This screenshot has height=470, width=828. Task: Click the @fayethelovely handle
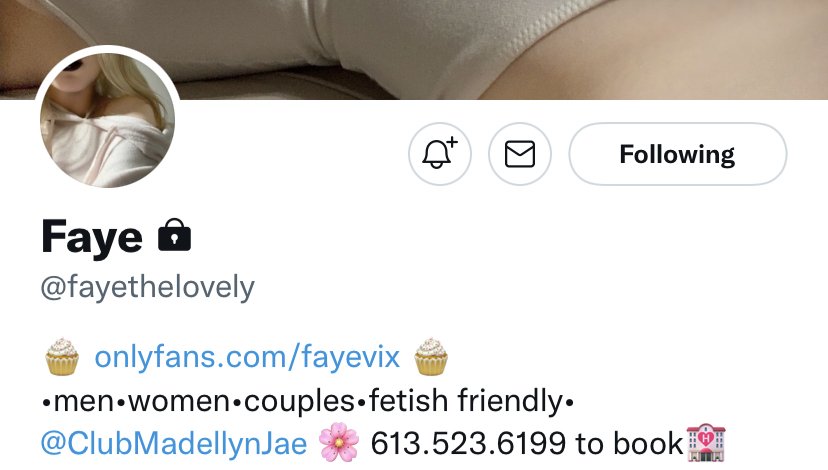148,288
